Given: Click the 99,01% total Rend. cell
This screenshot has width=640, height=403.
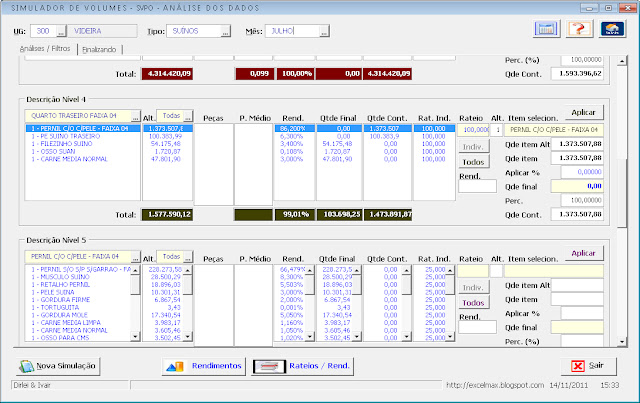Looking at the screenshot, I should (294, 215).
